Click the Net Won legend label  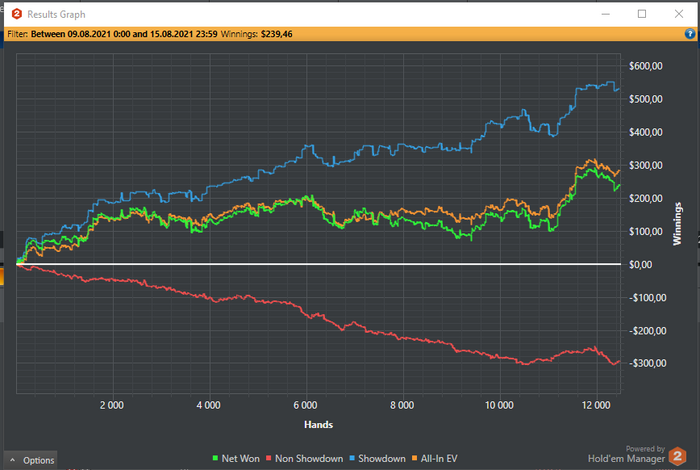[240, 459]
